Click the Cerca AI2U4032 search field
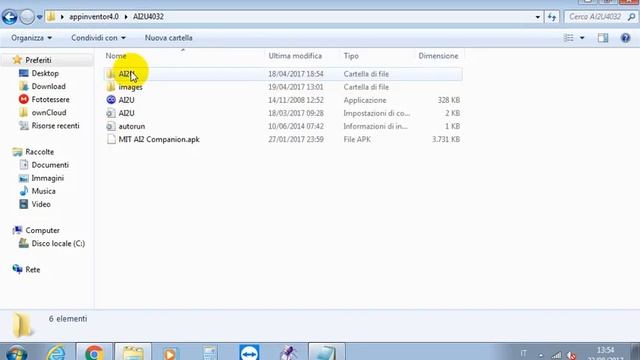Image resolution: width=640 pixels, height=360 pixels. (595, 17)
